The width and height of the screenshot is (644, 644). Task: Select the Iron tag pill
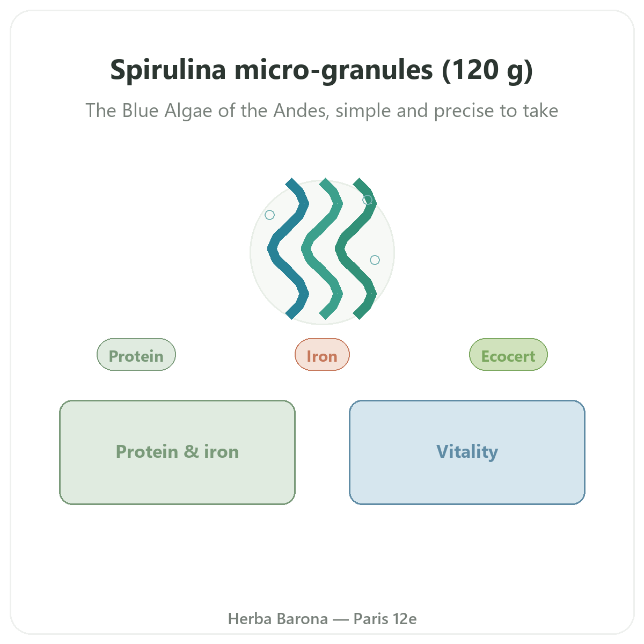322,355
